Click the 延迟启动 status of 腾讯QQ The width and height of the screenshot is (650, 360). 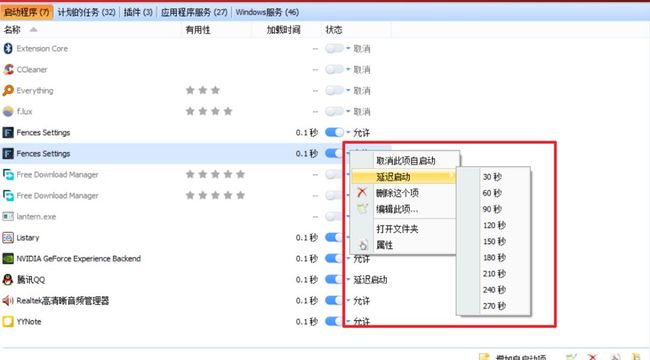(x=370, y=280)
